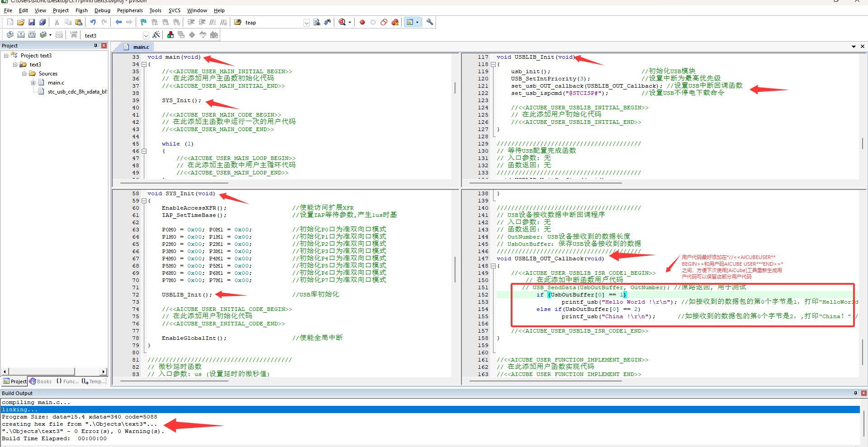Open the target selection dropdown showing 'text3'
The image size is (868, 447).
pos(146,35)
